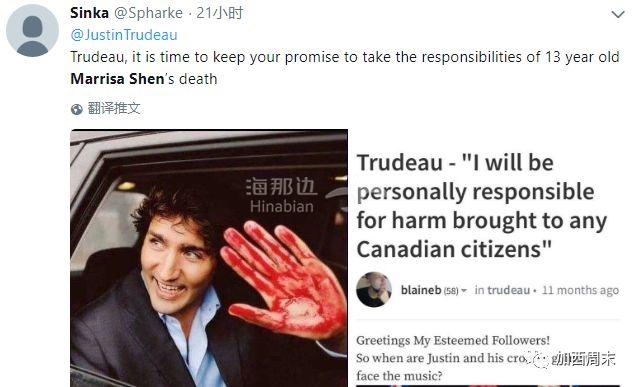Click the Hinabian watermark logo on photo

click(x=281, y=195)
